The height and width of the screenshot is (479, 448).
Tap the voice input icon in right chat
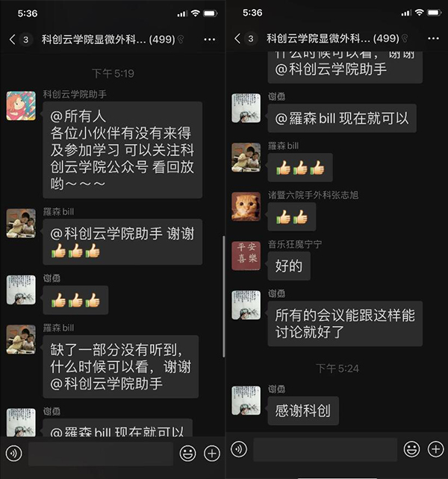(239, 449)
